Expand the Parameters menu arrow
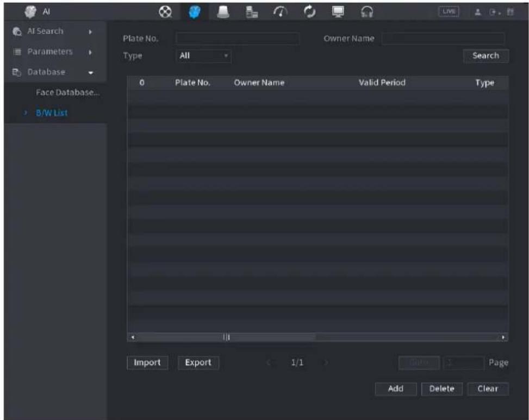529x420 pixels. pyautogui.click(x=90, y=53)
